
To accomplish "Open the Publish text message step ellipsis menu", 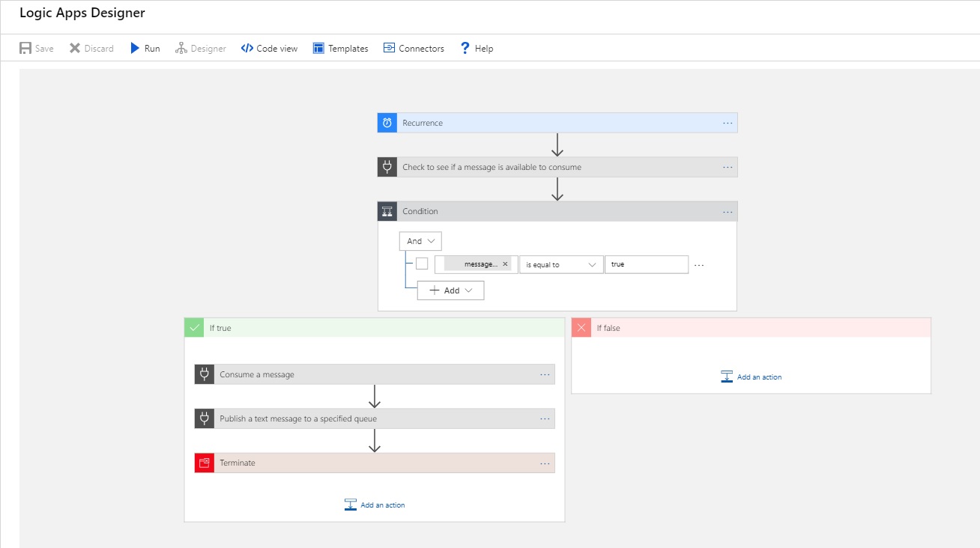I will (545, 418).
